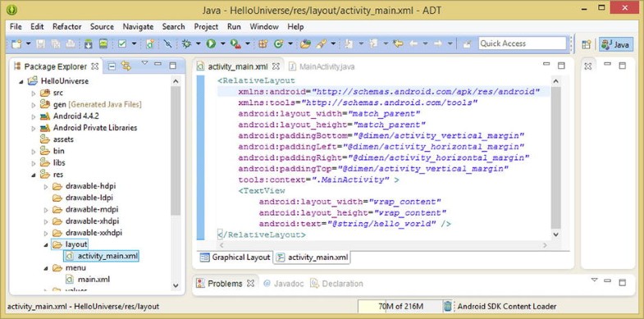This screenshot has height=319, width=644.
Task: Switch to Java perspective button
Action: [x=615, y=44]
